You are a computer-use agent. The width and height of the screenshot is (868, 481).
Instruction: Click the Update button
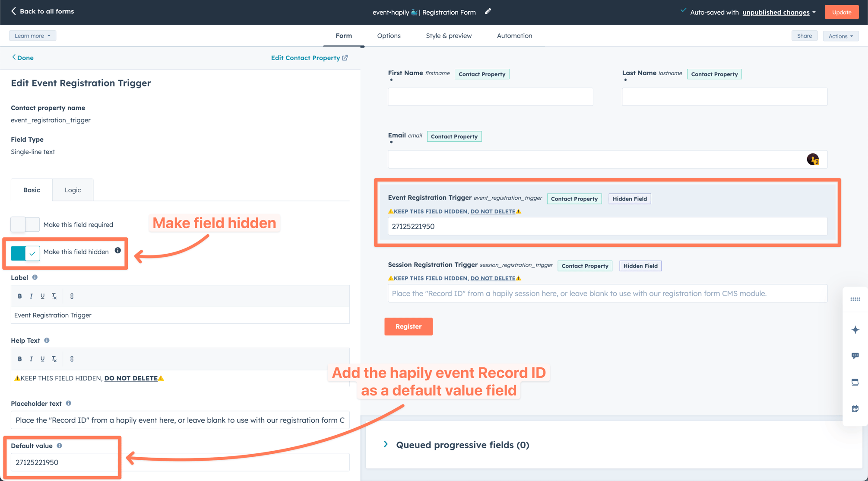(841, 12)
